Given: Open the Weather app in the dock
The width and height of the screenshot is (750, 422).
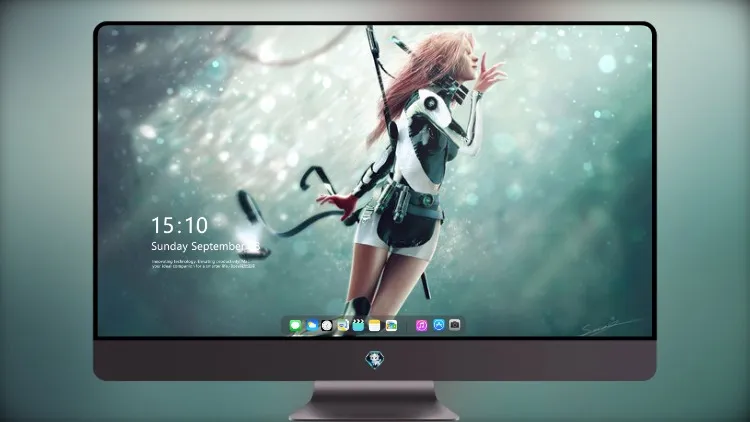Looking at the screenshot, I should (311, 326).
